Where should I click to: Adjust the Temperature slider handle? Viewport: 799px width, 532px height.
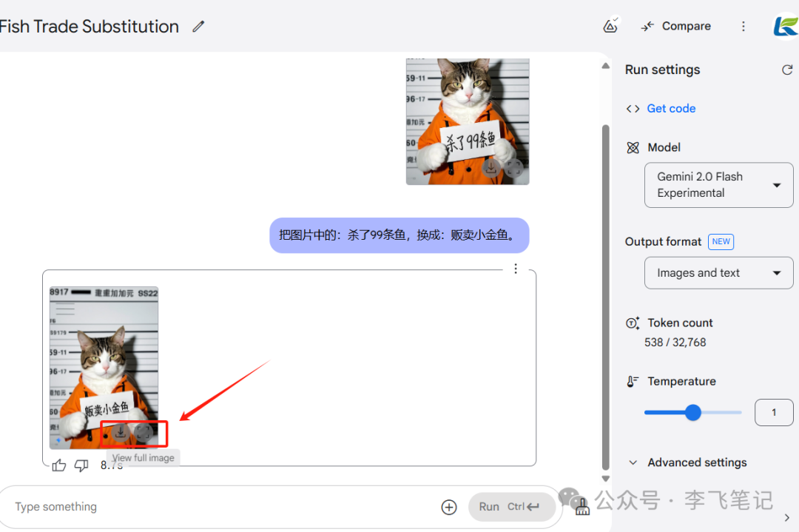coord(693,412)
